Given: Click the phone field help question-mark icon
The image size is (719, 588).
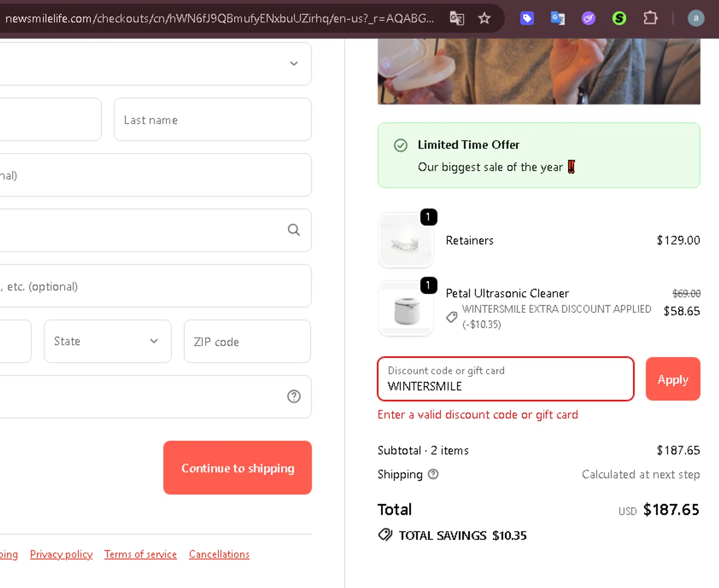Looking at the screenshot, I should coord(294,396).
